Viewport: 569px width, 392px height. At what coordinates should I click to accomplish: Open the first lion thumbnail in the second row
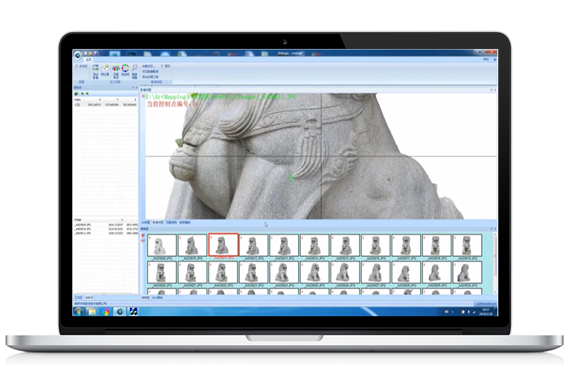tap(162, 272)
